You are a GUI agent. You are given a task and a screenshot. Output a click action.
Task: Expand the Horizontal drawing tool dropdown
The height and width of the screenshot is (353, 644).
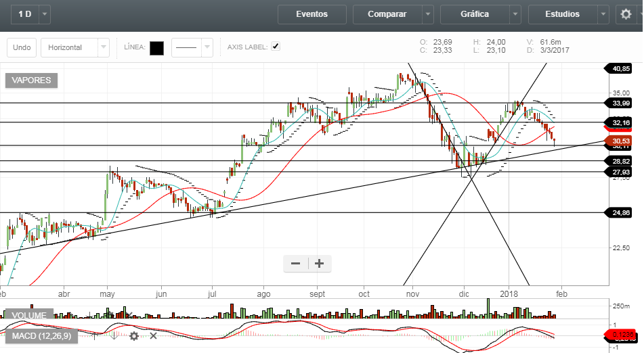[104, 47]
